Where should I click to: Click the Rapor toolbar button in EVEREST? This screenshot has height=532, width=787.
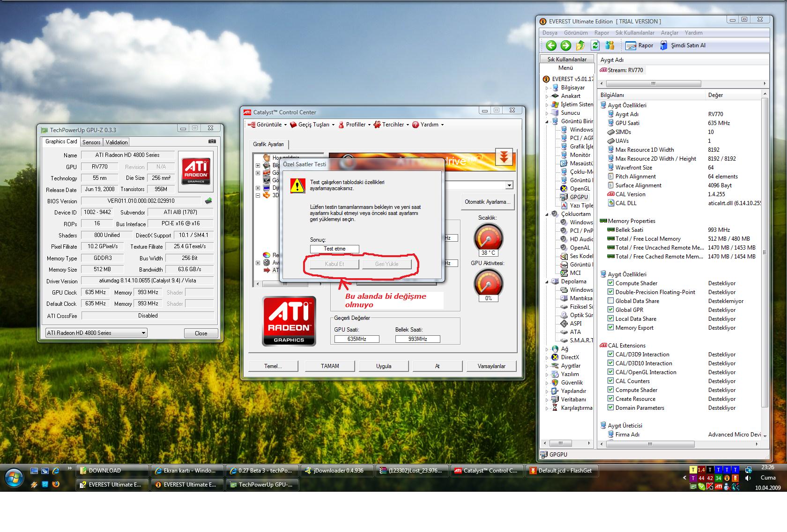point(639,45)
